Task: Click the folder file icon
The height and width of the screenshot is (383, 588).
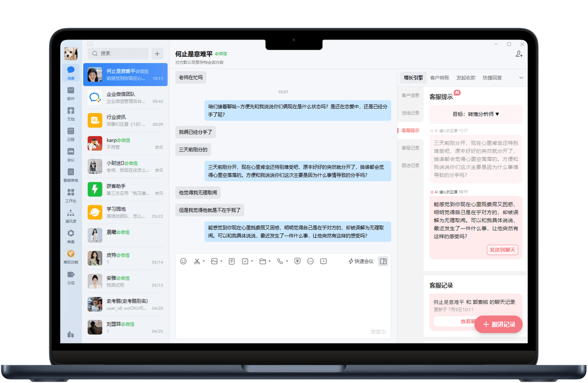Action: (263, 261)
